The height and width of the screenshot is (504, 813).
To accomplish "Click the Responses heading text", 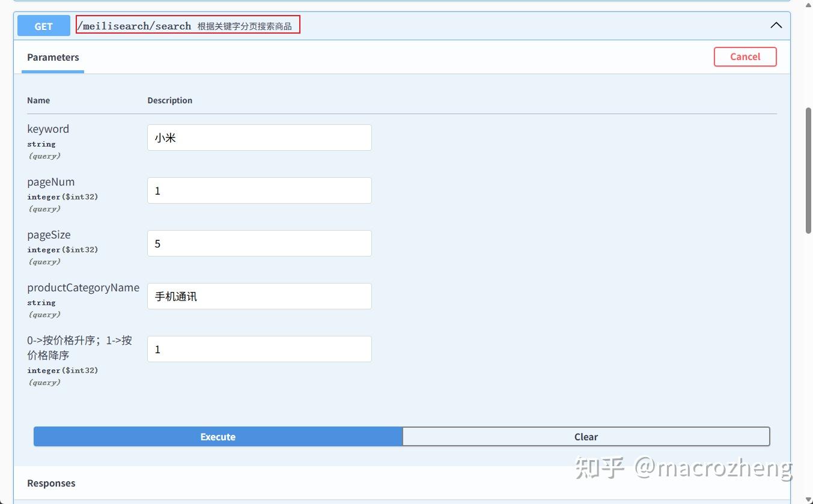I will (51, 483).
